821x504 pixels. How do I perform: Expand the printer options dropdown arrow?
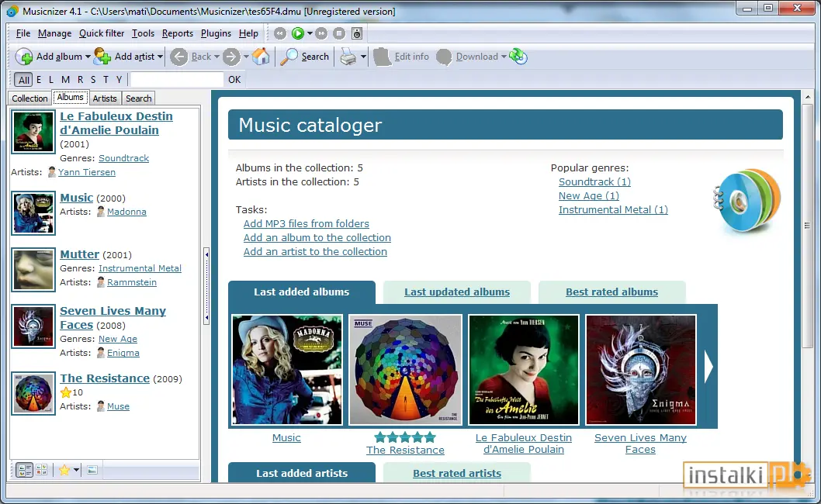tap(363, 57)
